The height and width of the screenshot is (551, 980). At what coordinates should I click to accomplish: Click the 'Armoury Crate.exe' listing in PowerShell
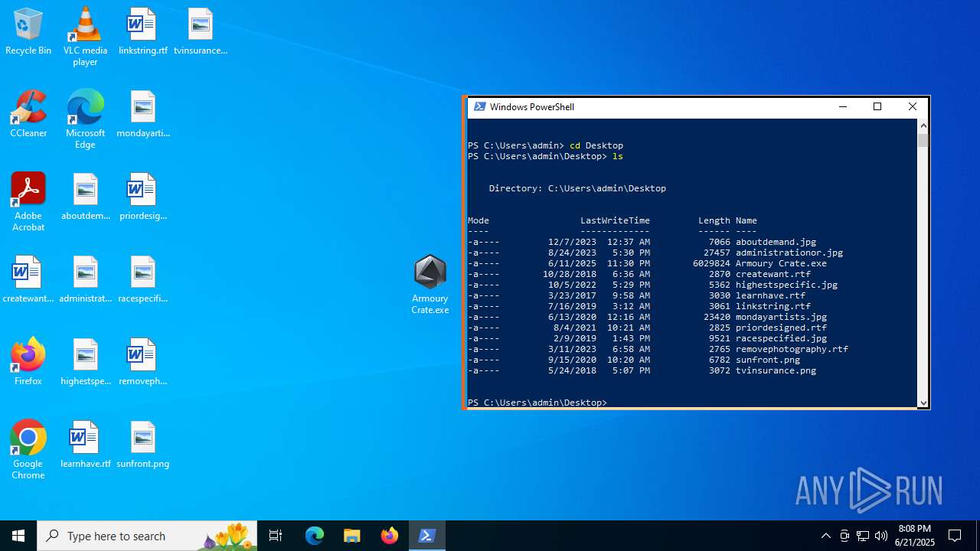coord(781,263)
